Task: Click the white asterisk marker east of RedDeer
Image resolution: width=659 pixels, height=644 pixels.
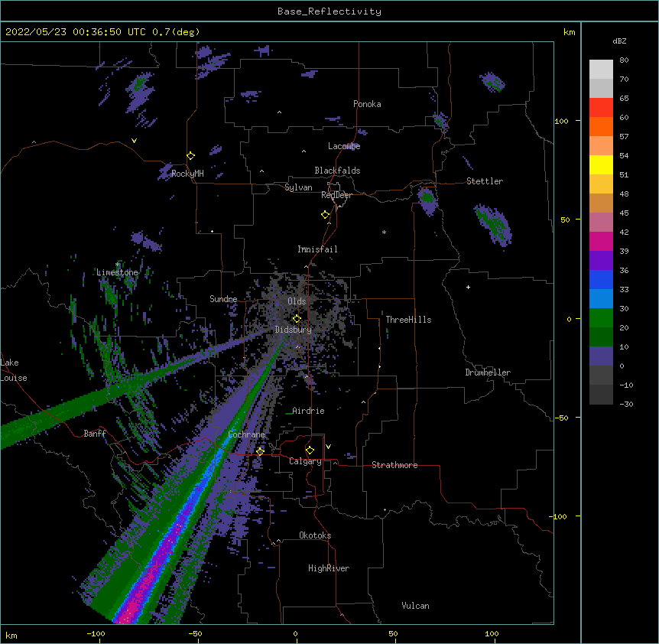Action: tap(384, 232)
